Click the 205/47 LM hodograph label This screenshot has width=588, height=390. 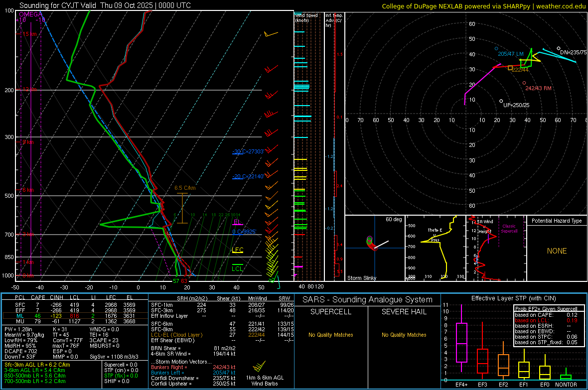510,54
